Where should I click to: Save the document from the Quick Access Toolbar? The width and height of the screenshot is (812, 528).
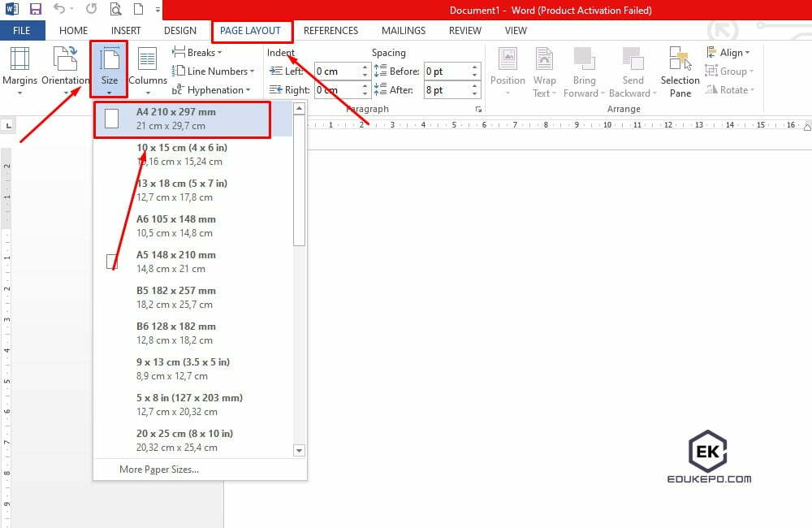(x=34, y=8)
